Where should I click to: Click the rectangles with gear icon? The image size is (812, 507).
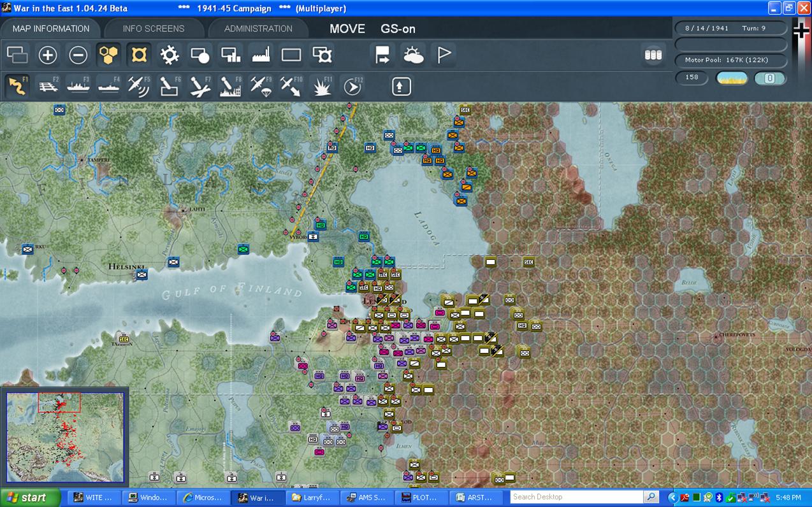pyautogui.click(x=323, y=55)
